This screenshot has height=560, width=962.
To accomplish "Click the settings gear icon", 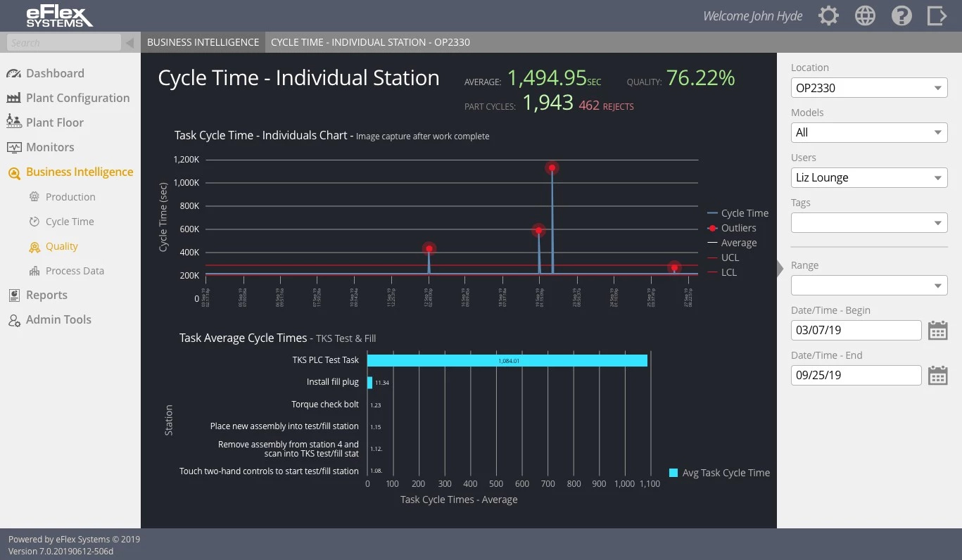I will point(828,15).
